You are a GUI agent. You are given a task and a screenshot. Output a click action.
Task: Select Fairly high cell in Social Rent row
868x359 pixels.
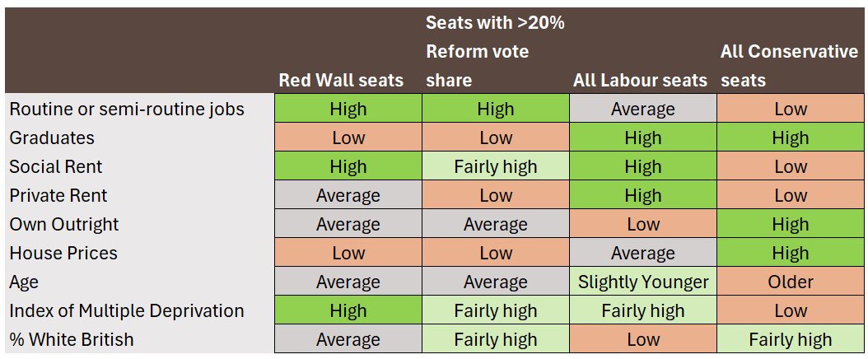click(496, 166)
